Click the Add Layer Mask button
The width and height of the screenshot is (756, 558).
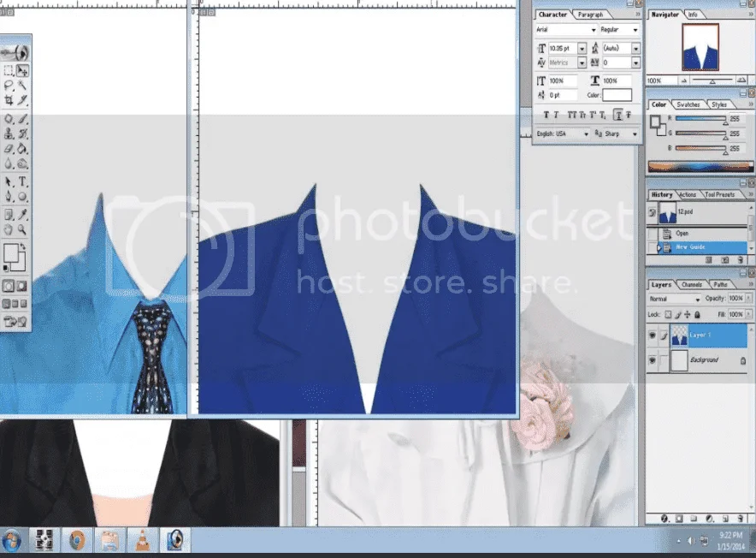click(679, 519)
